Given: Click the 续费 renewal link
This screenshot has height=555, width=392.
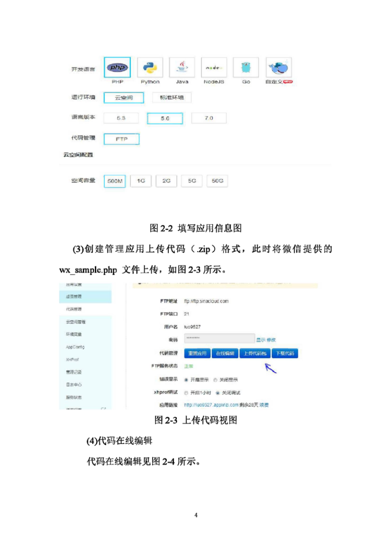Looking at the screenshot, I should 264,405.
